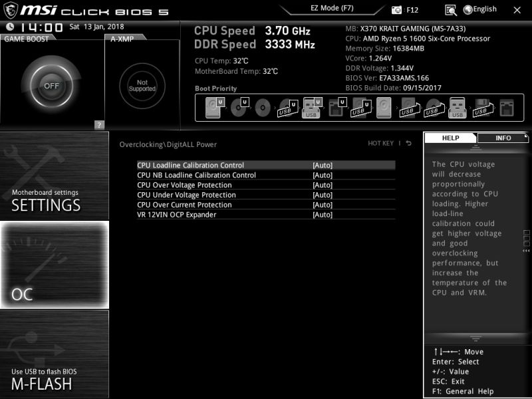Click the CPU Speed 3.70 GHz readout

pyautogui.click(x=252, y=31)
